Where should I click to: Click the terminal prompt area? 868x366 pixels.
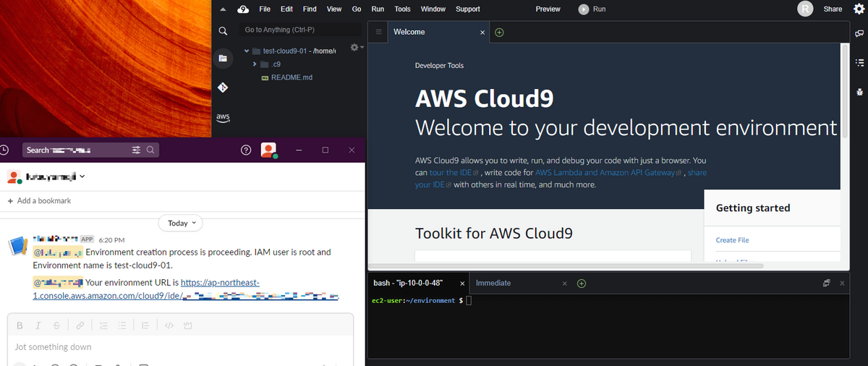[x=608, y=325]
